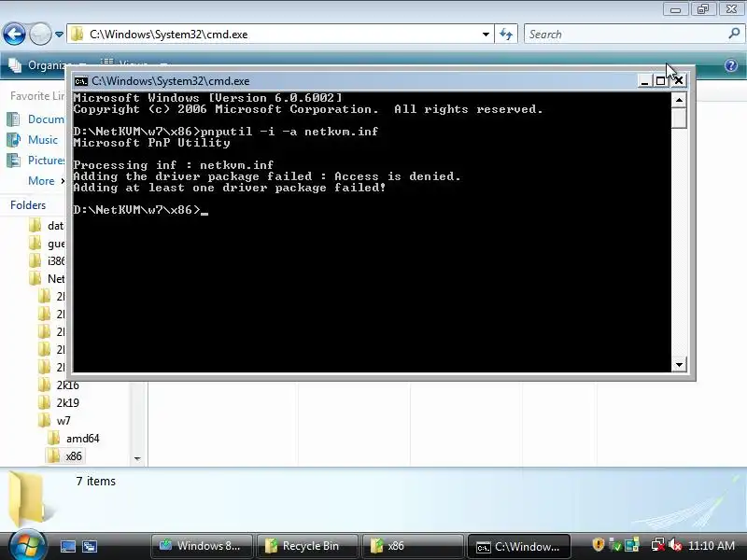Image resolution: width=747 pixels, height=560 pixels.
Task: Expand the address bar history dropdown
Action: (486, 35)
